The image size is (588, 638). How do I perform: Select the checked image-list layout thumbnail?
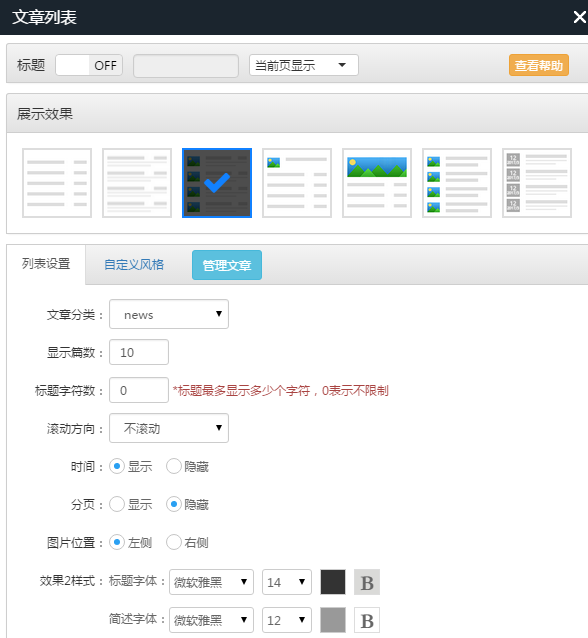coord(217,183)
